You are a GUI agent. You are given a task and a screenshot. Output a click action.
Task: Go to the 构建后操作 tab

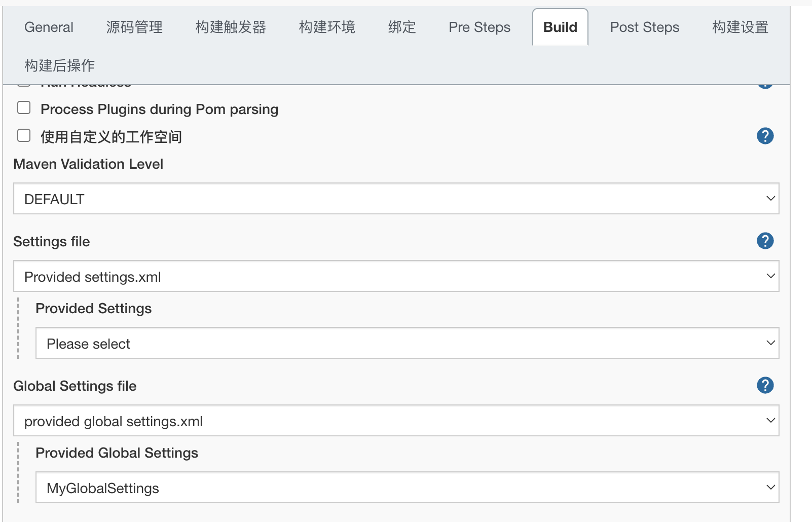[x=59, y=65]
